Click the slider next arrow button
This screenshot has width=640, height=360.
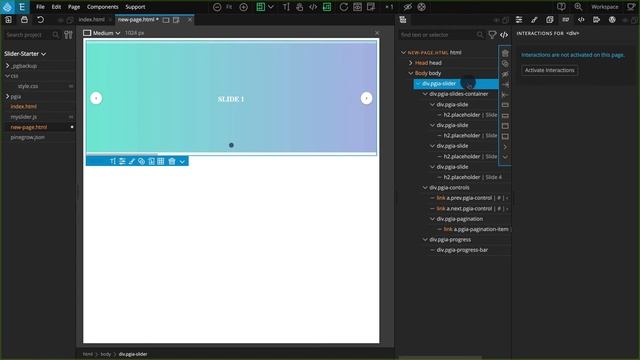tap(366, 98)
